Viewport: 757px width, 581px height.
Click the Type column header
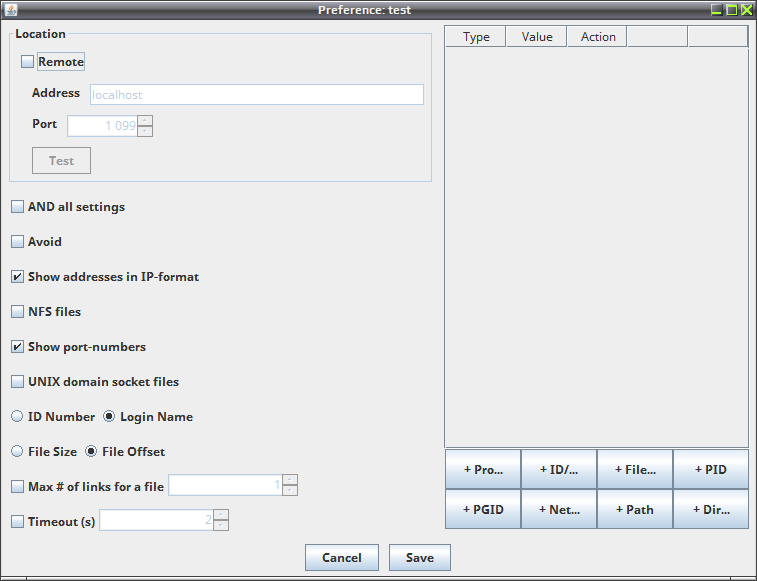pyautogui.click(x=476, y=37)
